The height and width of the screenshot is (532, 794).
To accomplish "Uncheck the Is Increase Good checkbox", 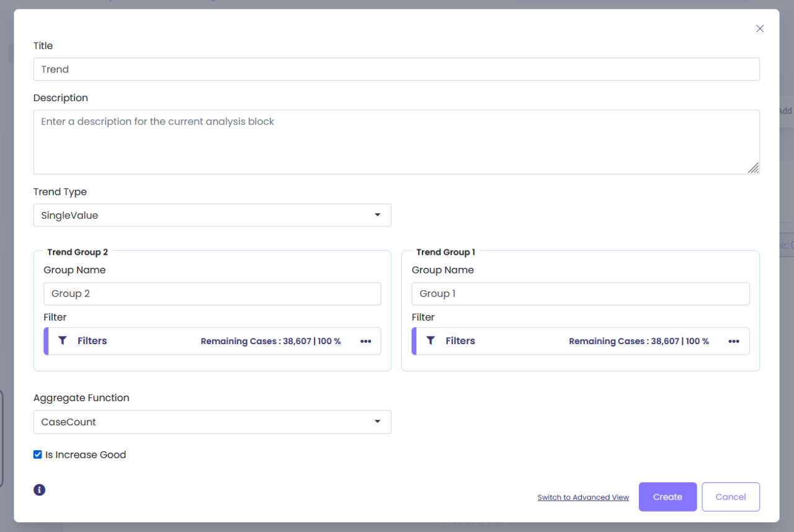I will coord(38,454).
